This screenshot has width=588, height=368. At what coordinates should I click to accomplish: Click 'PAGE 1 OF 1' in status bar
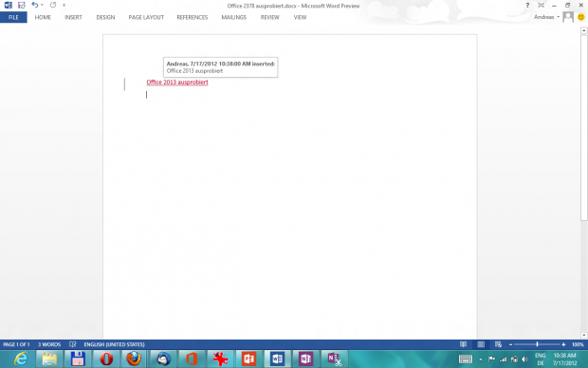[x=16, y=344]
